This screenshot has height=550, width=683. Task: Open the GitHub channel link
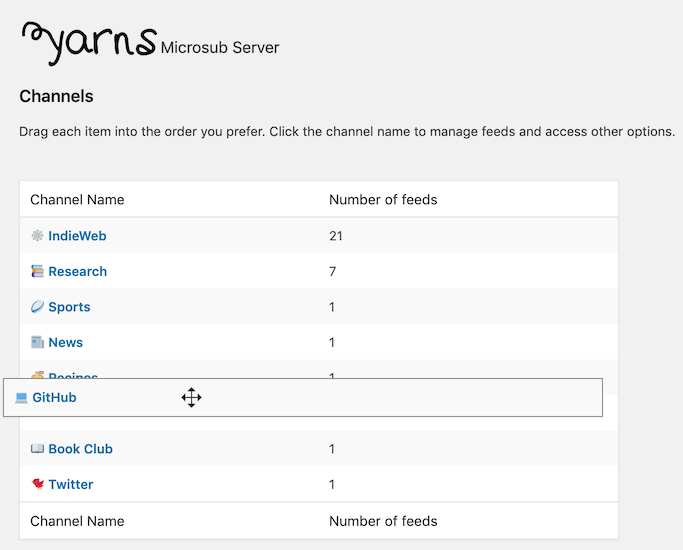click(54, 397)
